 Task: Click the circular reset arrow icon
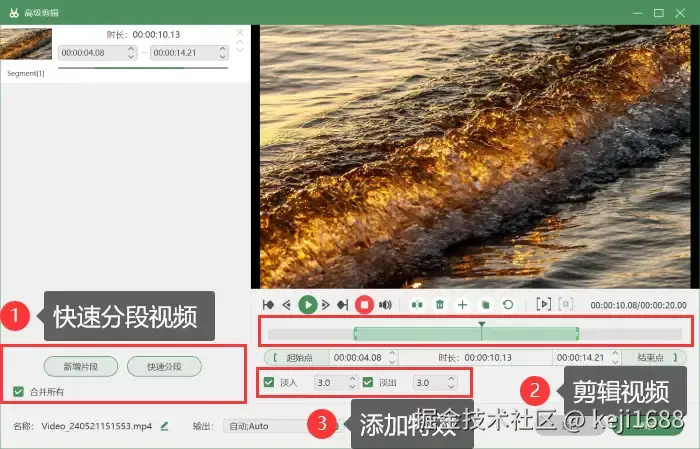pyautogui.click(x=508, y=305)
